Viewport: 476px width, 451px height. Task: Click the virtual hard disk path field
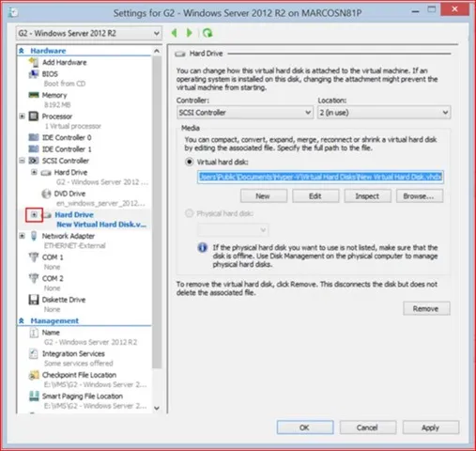click(x=320, y=177)
